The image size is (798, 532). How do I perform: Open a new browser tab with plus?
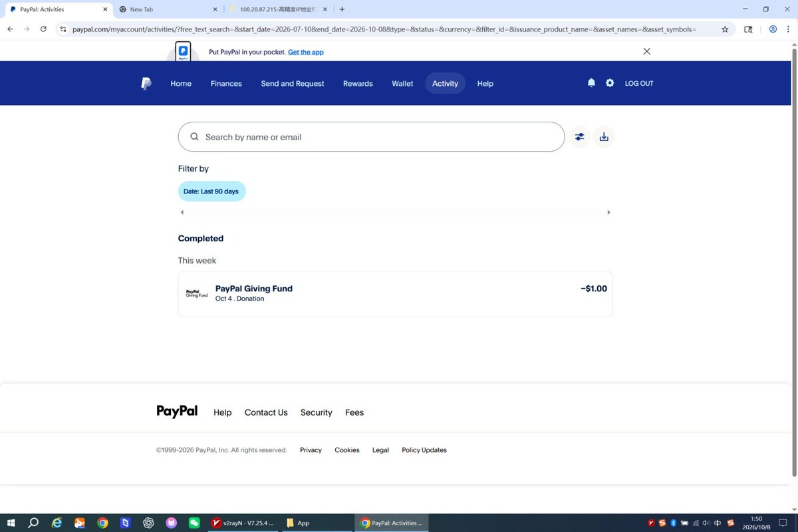tap(342, 9)
